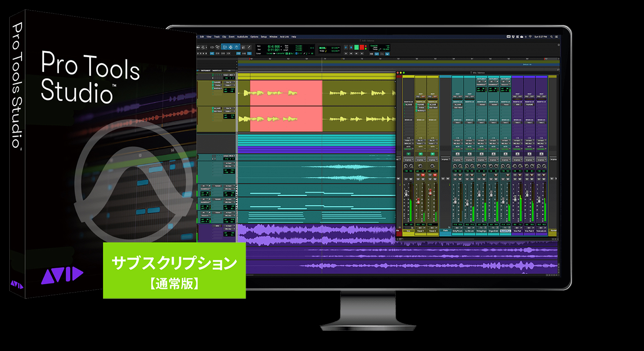This screenshot has width=644, height=351.
Task: Click the Wi-Fi status icon
Action: tap(530, 36)
